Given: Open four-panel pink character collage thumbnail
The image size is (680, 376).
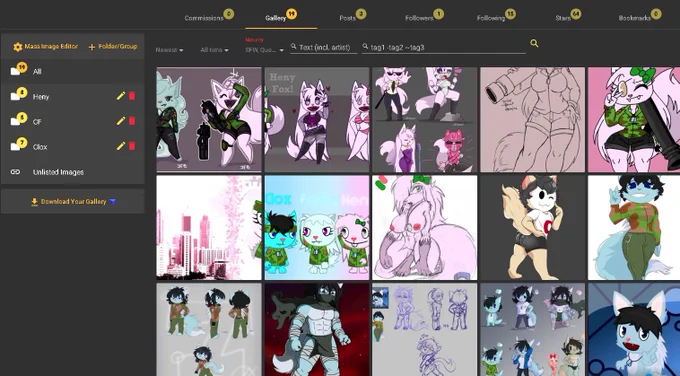Looking at the screenshot, I should click(x=425, y=120).
